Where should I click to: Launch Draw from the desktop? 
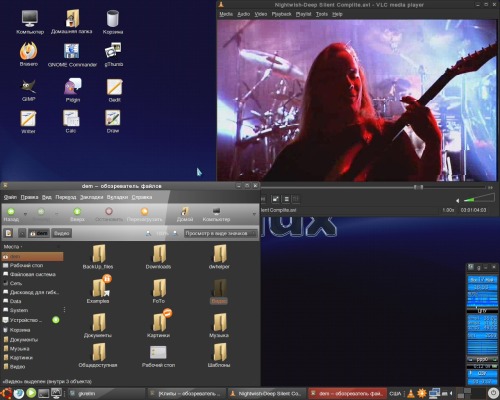click(x=113, y=121)
